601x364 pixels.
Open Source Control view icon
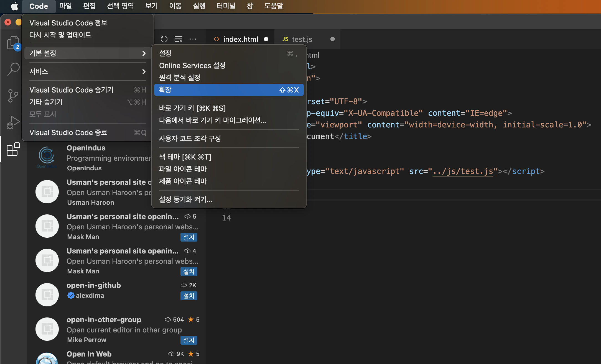click(x=13, y=96)
